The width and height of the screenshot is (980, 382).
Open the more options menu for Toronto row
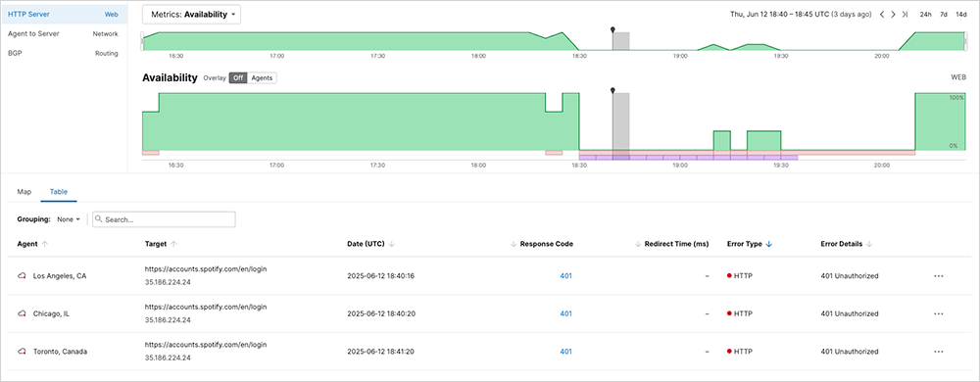pyautogui.click(x=938, y=352)
